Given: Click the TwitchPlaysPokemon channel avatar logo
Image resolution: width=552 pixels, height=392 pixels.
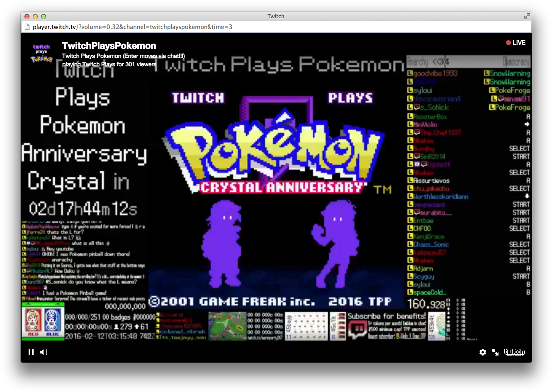Looking at the screenshot, I should click(x=41, y=53).
